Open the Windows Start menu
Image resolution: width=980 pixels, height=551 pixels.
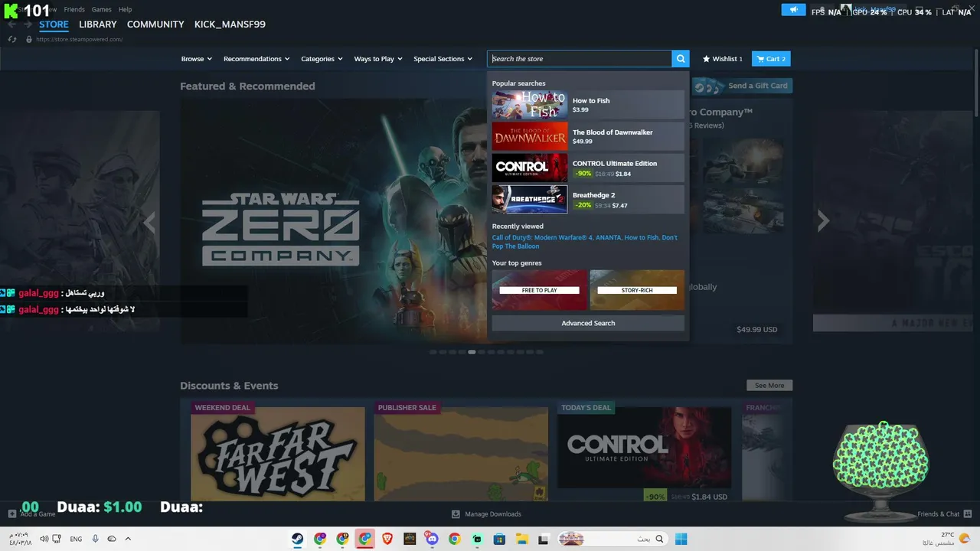681,539
